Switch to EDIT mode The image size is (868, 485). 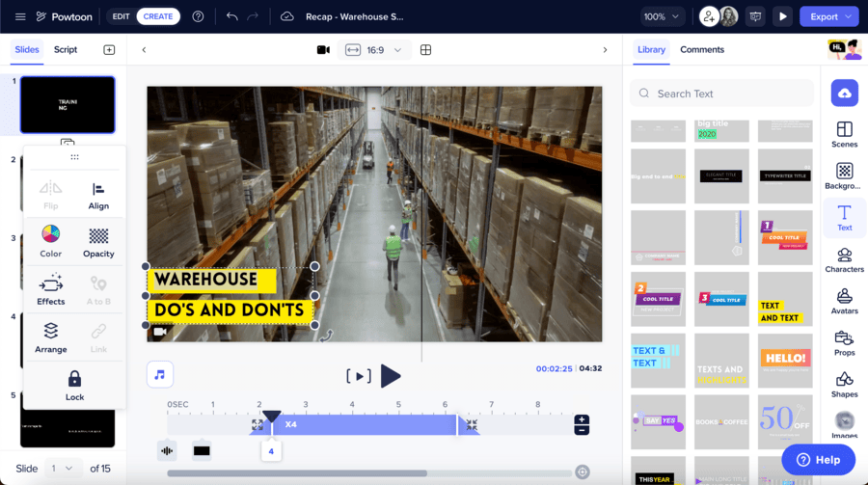point(121,16)
